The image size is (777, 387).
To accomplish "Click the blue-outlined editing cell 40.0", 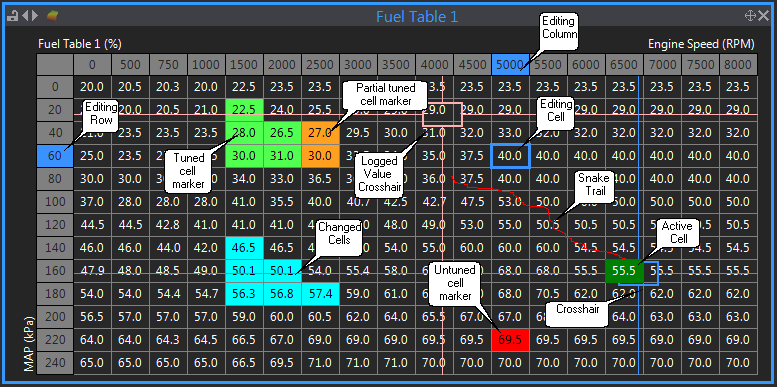I will pyautogui.click(x=510, y=156).
